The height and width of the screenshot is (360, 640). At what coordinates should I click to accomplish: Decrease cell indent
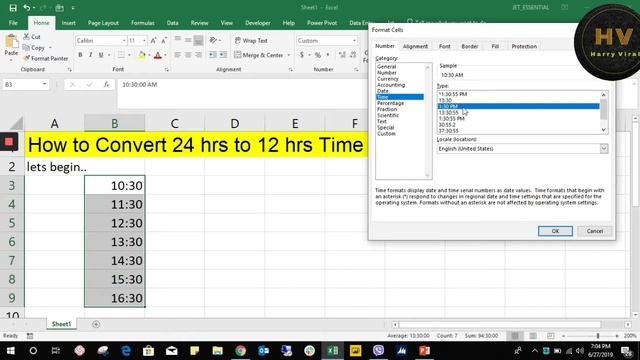(x=213, y=55)
